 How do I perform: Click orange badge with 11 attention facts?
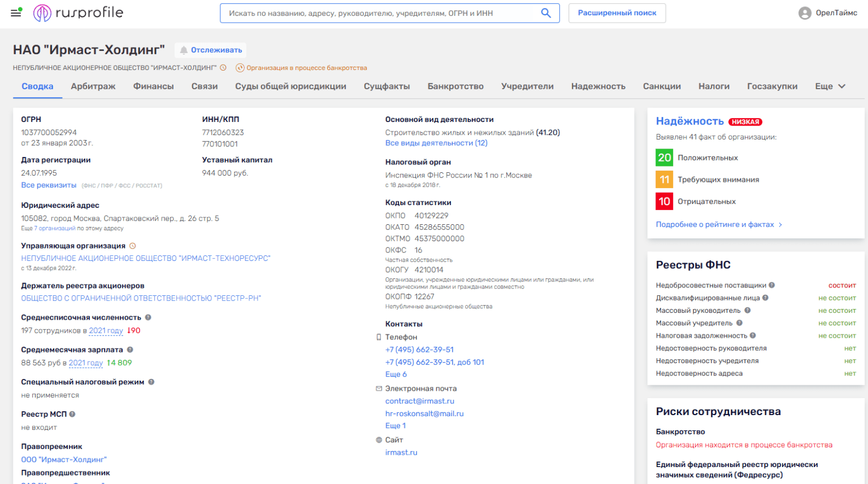click(x=665, y=180)
